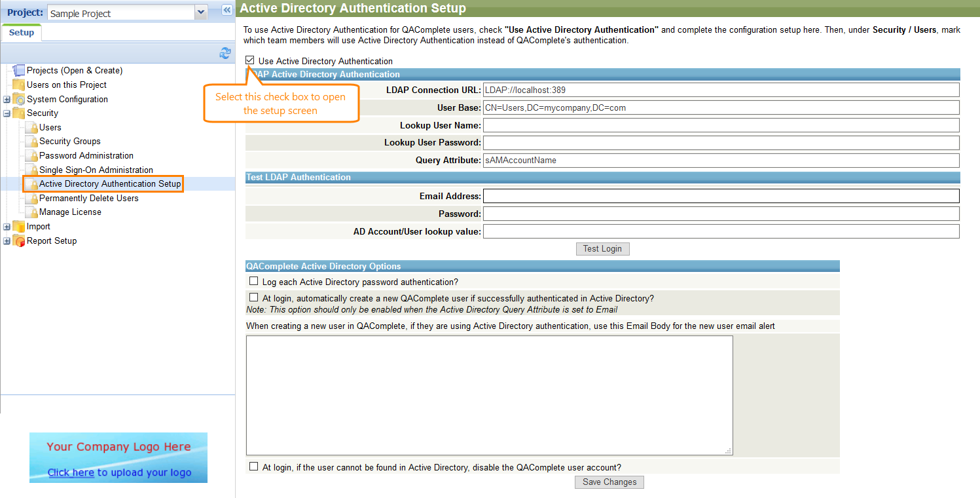This screenshot has width=980, height=498.
Task: Expand the System Configuration tree node
Action: pos(7,100)
